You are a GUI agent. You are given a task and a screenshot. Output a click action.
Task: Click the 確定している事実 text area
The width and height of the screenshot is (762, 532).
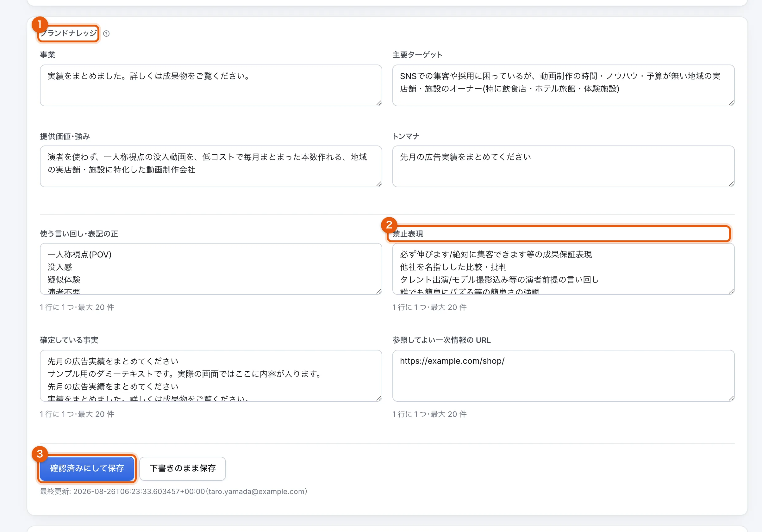[x=211, y=375]
